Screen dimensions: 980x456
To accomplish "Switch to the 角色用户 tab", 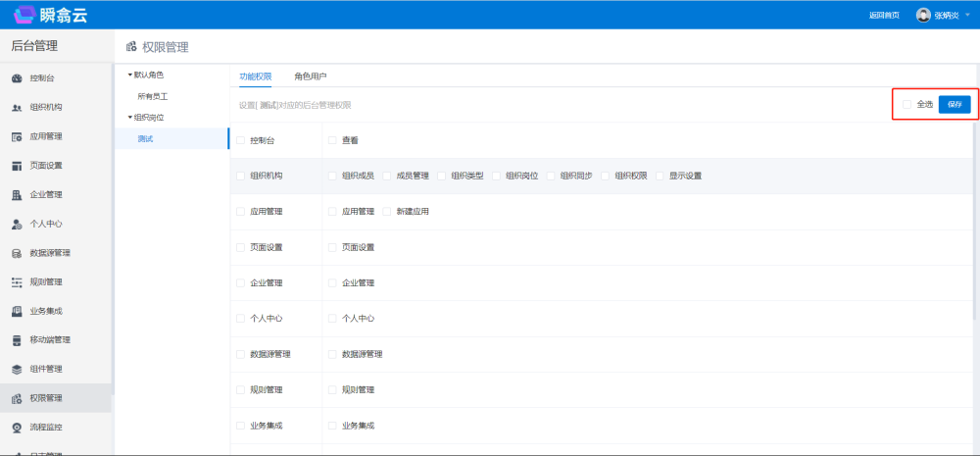I will [x=311, y=76].
